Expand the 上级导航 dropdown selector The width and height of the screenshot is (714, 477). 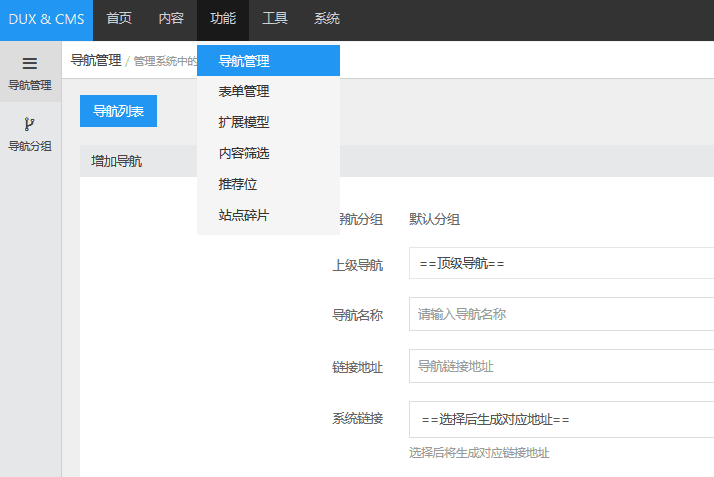coord(561,264)
